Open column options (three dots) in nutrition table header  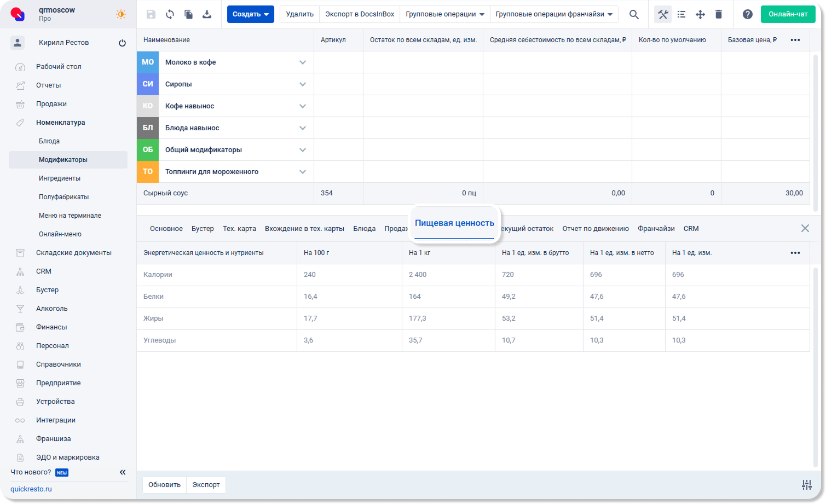795,253
